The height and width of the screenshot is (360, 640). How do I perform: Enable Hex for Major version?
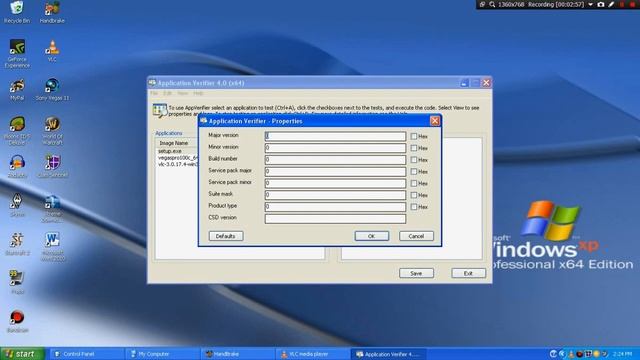[413, 136]
